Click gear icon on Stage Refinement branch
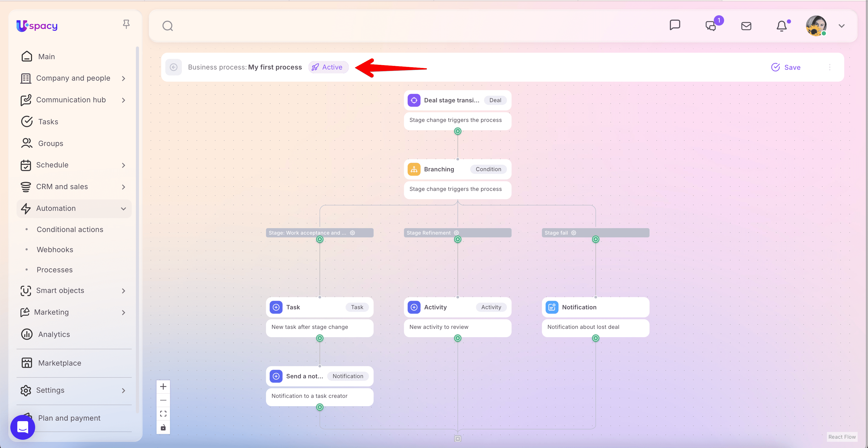 (456, 233)
